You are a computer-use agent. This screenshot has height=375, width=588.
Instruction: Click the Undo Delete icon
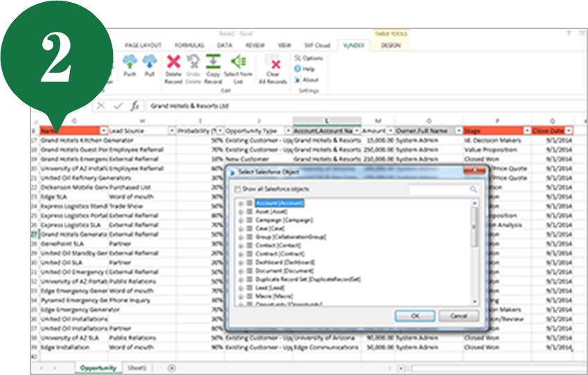tap(193, 62)
